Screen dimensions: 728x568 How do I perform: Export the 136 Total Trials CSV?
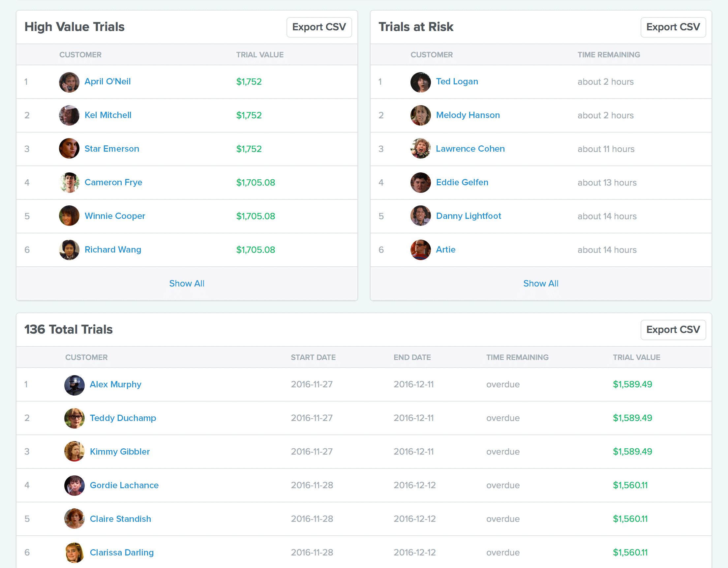click(673, 330)
